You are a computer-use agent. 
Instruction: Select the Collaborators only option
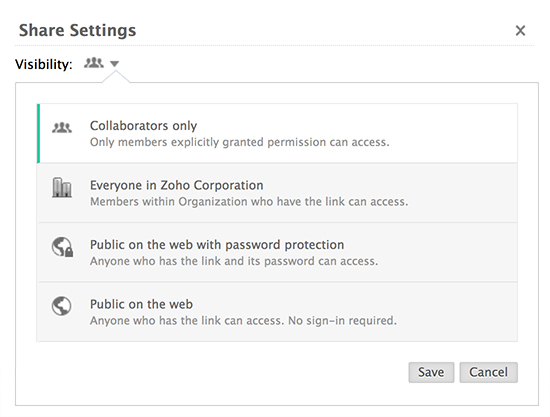point(277,133)
